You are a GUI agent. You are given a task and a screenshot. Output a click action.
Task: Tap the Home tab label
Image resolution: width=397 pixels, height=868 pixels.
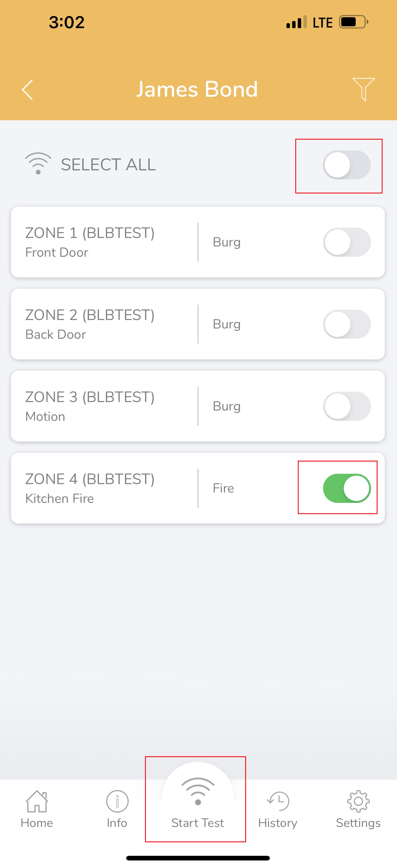coord(37,823)
